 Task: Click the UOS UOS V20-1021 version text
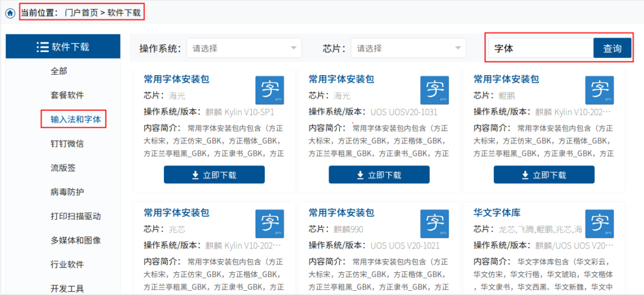point(405,245)
